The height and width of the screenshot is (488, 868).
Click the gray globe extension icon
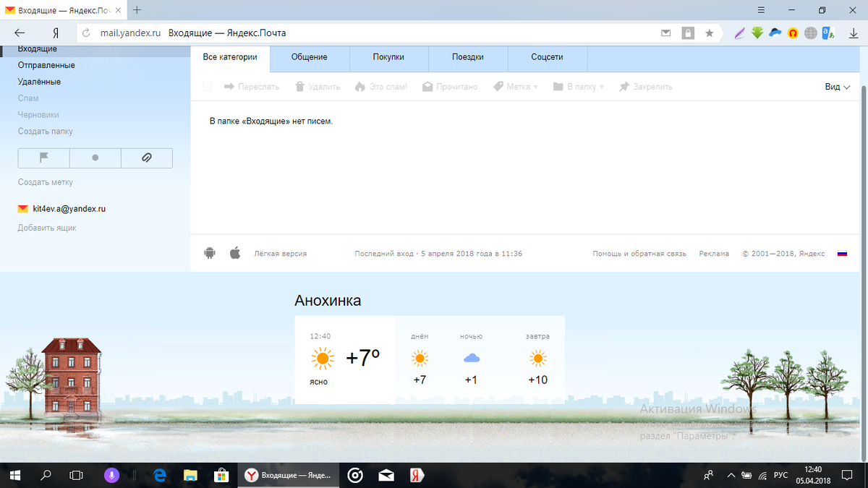click(811, 33)
